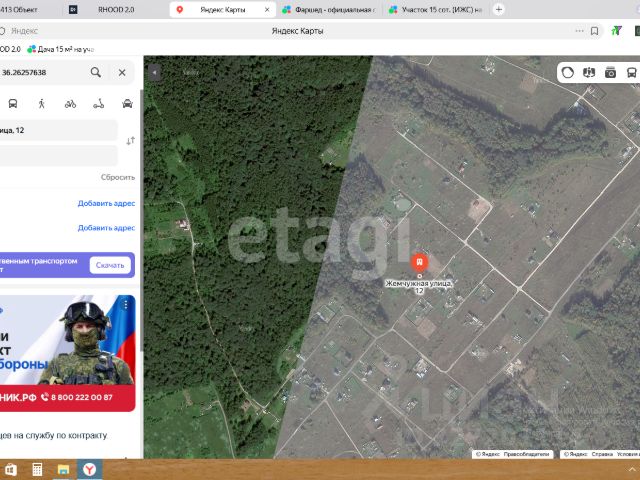The image size is (640, 480).
Task: Open the 'Дача 15 м² на уч' bookmark
Action: (x=60, y=49)
